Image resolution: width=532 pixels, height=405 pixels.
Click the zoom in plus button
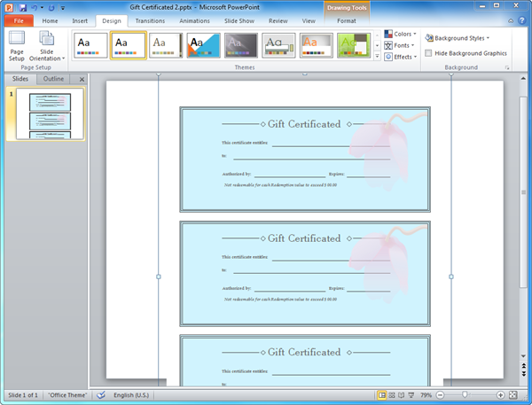501,394
